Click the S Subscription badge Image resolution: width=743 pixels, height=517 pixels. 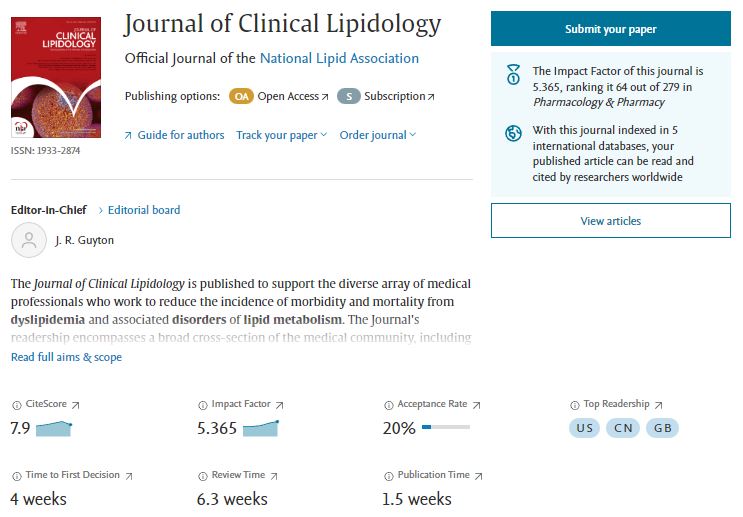(348, 96)
